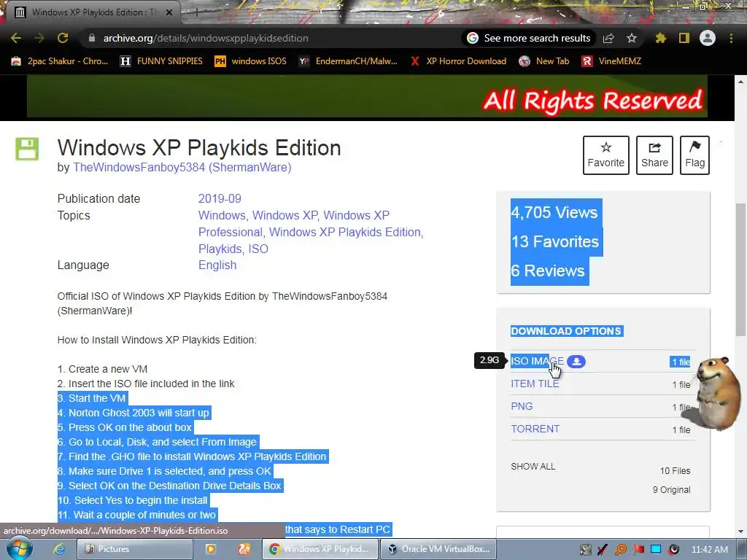The height and width of the screenshot is (560, 747).
Task: Open 2pac Shakur bookmark
Action: [61, 61]
